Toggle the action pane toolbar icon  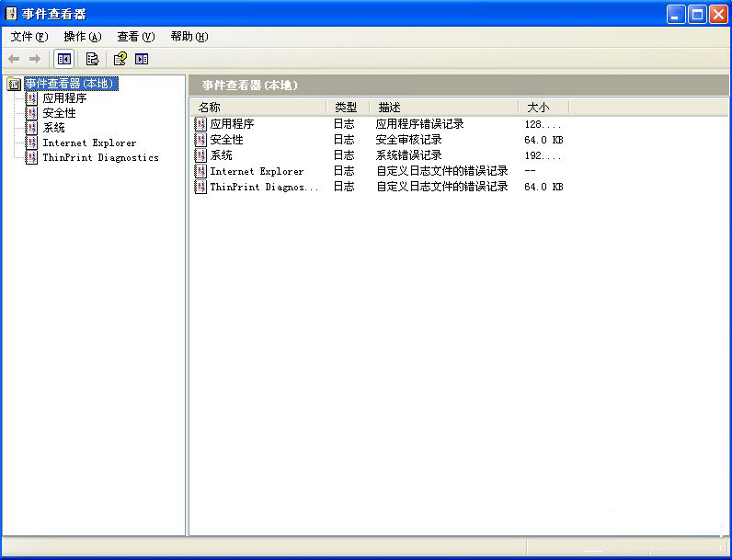142,59
